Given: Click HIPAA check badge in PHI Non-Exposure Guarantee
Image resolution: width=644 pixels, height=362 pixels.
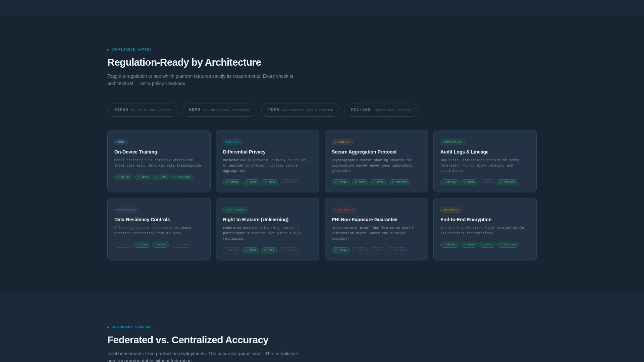Looking at the screenshot, I should [x=341, y=250].
